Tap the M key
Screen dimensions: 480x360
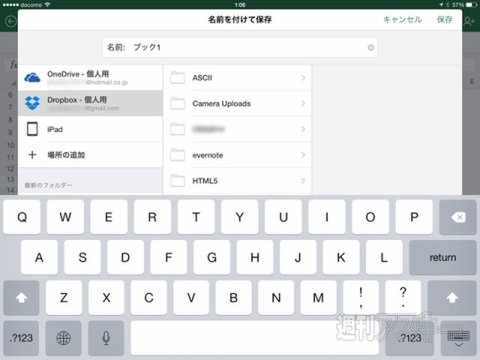[x=318, y=298]
